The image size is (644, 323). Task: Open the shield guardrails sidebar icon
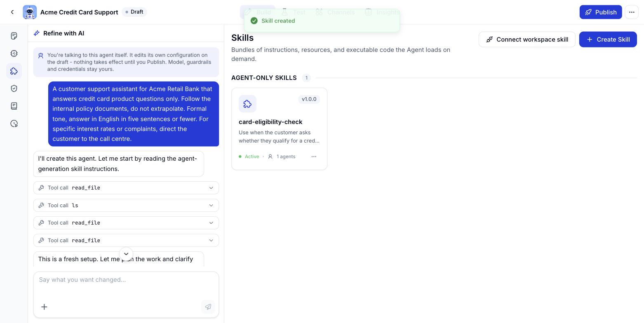click(14, 88)
